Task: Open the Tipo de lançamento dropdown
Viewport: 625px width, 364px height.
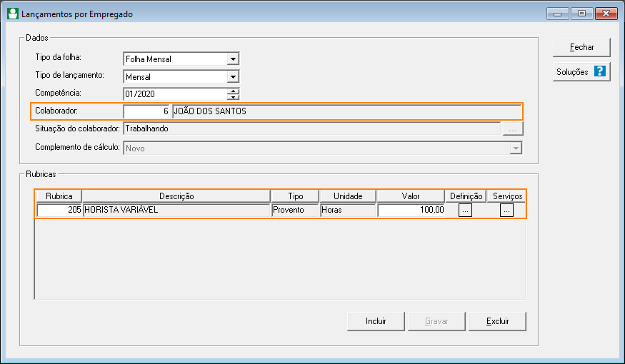Action: [x=233, y=76]
